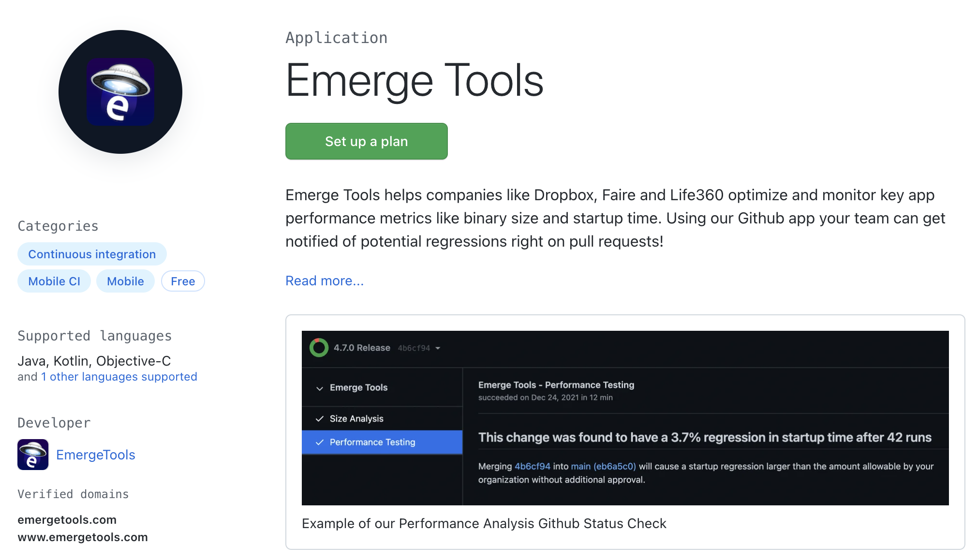Open the 1 other languages supported link
Screen dimensions: 977x560
click(x=119, y=377)
